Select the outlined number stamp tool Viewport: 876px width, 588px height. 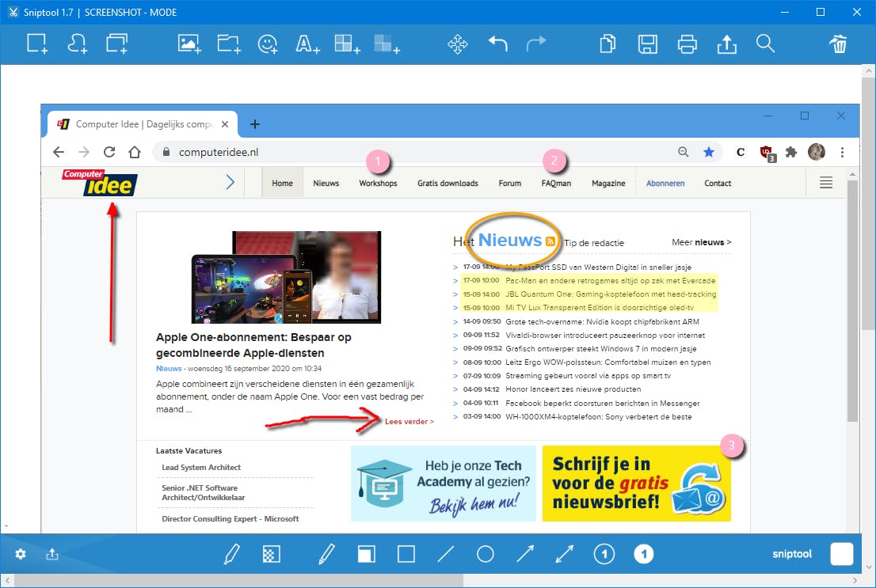tap(604, 554)
